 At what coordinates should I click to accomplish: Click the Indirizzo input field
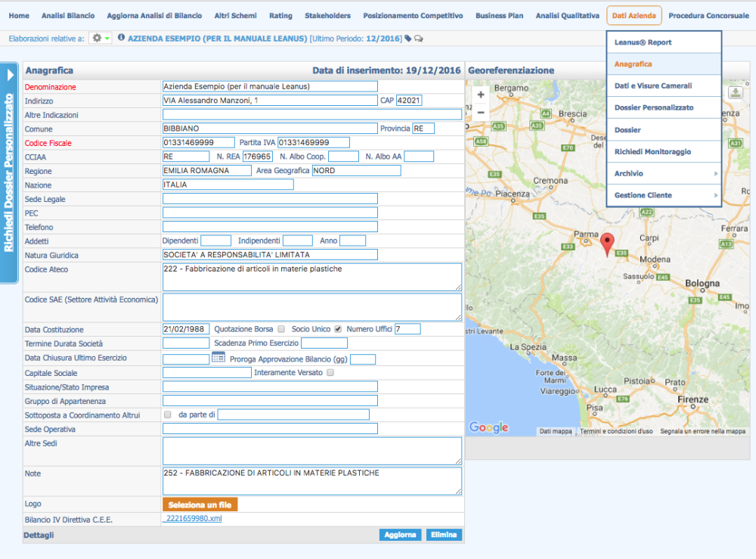coord(270,101)
